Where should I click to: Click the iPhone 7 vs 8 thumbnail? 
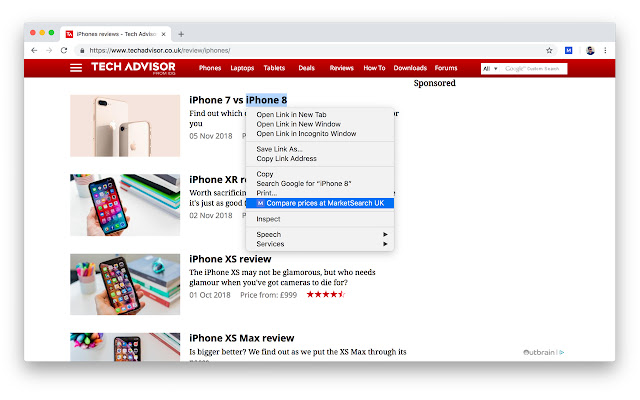125,126
